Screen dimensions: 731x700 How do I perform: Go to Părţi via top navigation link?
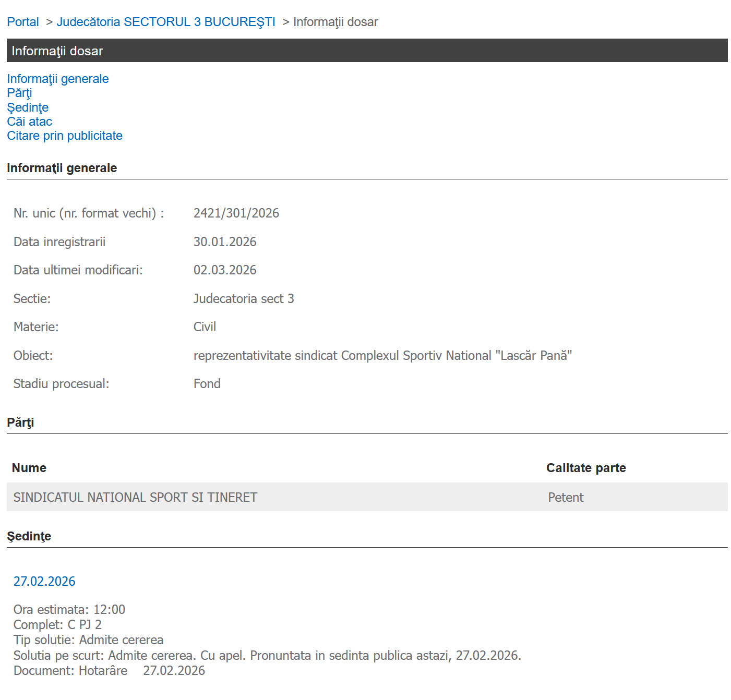click(x=19, y=93)
